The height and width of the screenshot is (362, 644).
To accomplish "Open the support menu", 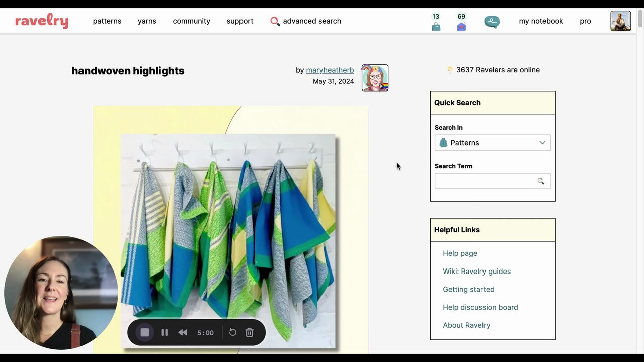I will click(x=240, y=21).
